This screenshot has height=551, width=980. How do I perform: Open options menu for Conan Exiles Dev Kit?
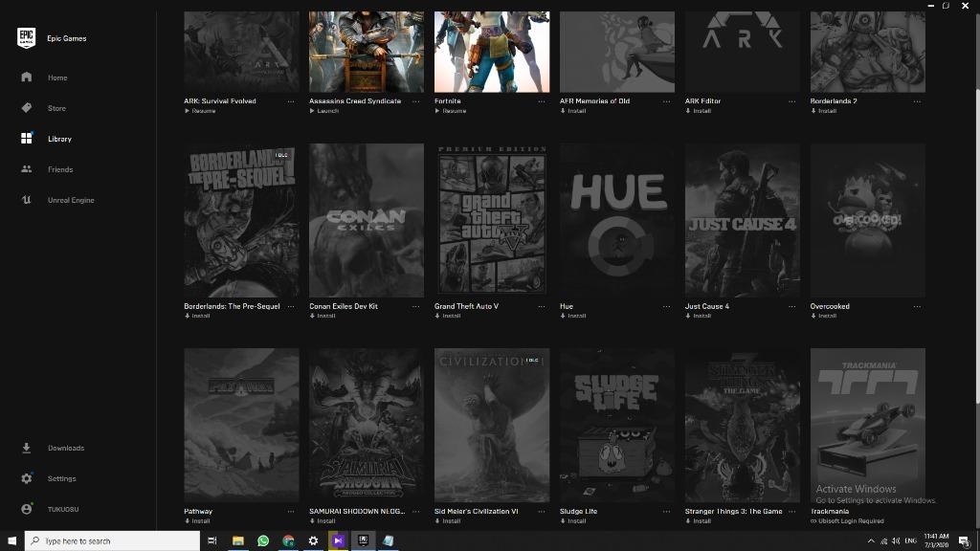[415, 307]
